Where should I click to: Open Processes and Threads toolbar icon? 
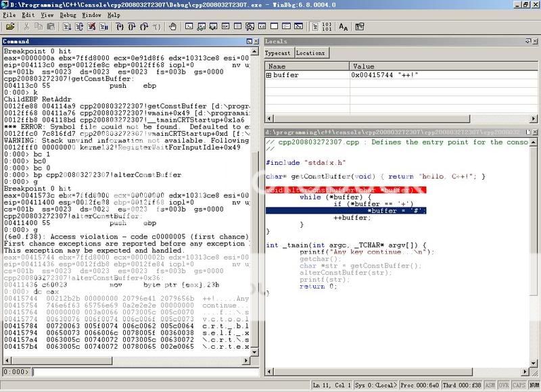286,26
